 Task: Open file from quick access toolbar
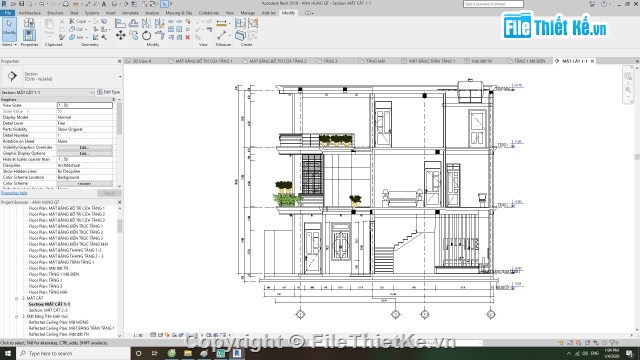coord(13,4)
